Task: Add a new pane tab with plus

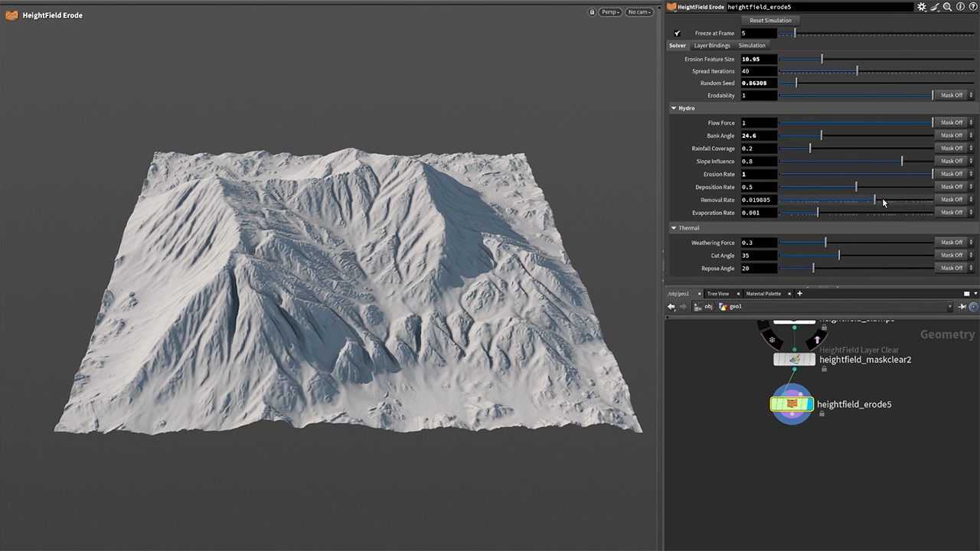Action: 799,294
